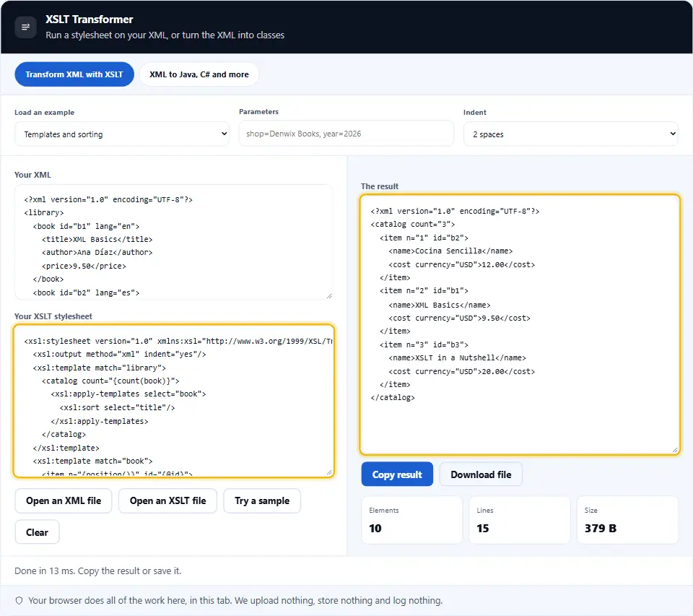Click inside the XSLT stylesheet text area

click(x=173, y=401)
